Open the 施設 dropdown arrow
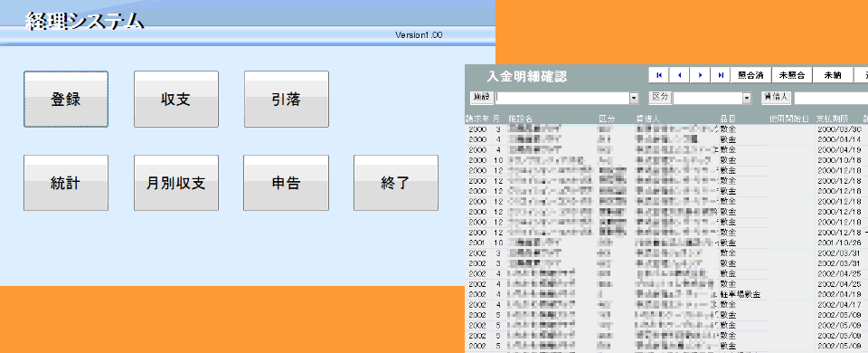Image resolution: width=868 pixels, height=353 pixels. (x=634, y=98)
